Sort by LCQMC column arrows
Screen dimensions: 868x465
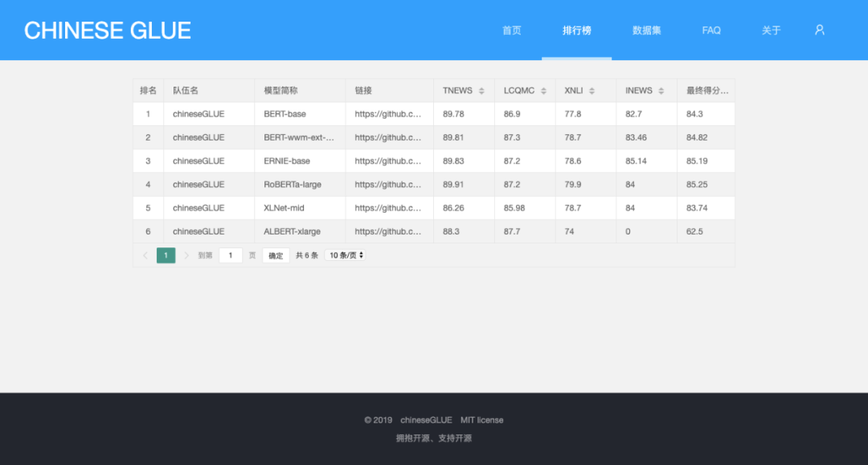click(543, 91)
